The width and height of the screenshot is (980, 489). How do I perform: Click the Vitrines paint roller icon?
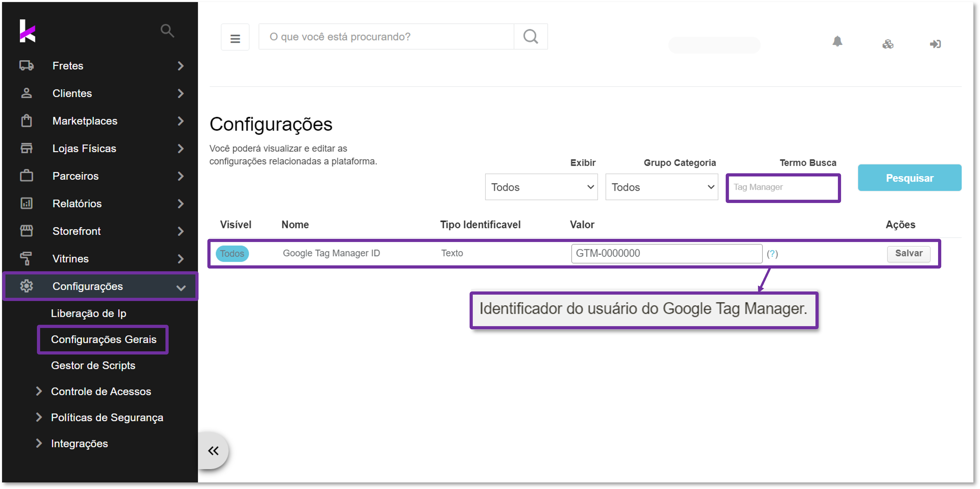tap(26, 259)
